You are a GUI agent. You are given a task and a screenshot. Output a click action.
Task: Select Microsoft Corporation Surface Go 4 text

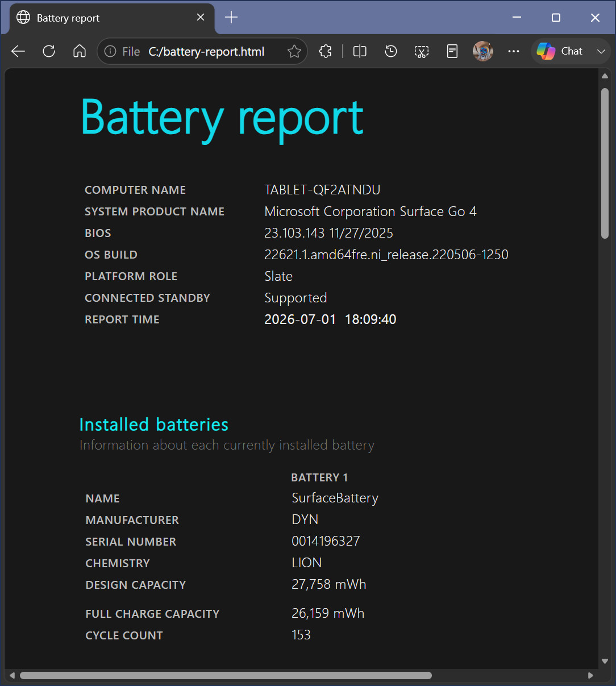coord(371,211)
